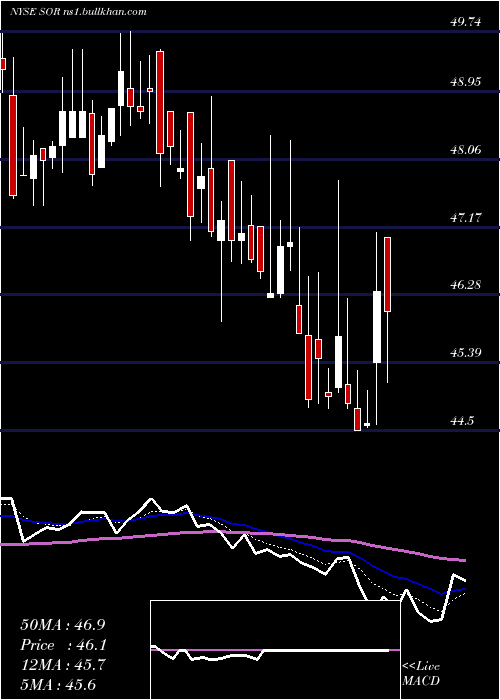Click the 50MA : 46.9 readout
Viewport: 500px width, 700px height.
[x=62, y=625]
